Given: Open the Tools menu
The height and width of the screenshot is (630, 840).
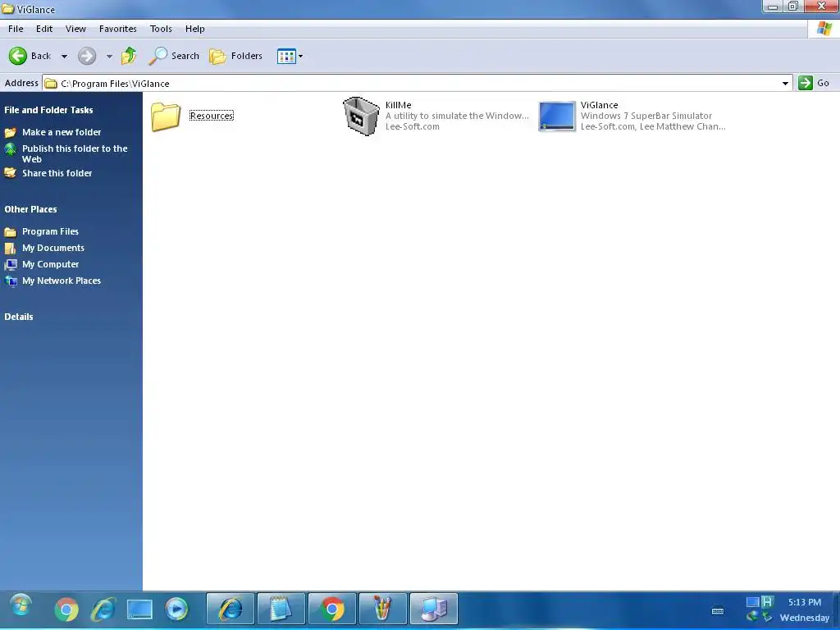Looking at the screenshot, I should pos(161,29).
